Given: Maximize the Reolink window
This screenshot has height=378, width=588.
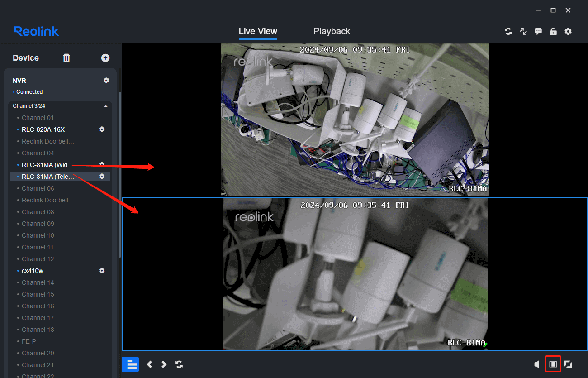Looking at the screenshot, I should [553, 10].
